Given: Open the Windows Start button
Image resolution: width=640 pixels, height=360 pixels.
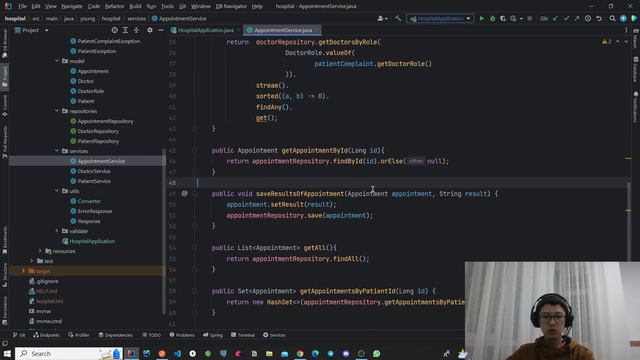Looking at the screenshot, I should tap(7, 353).
